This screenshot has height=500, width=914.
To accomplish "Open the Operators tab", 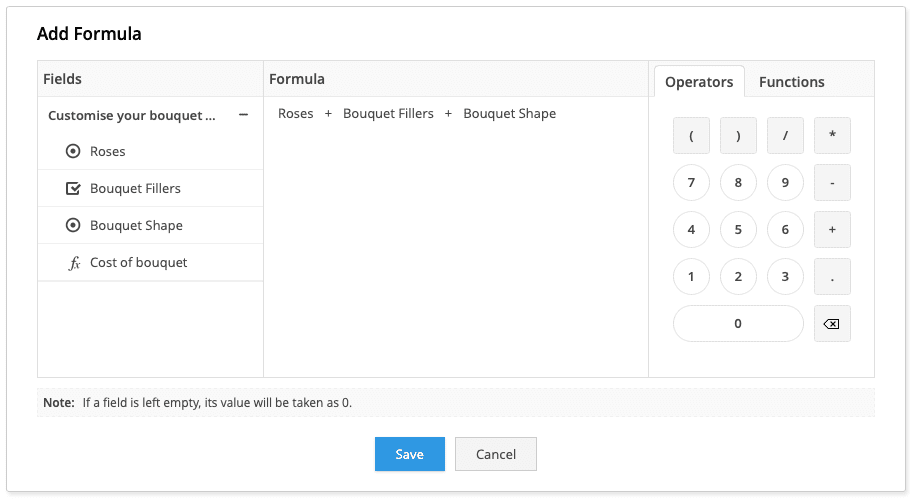I will (x=699, y=82).
